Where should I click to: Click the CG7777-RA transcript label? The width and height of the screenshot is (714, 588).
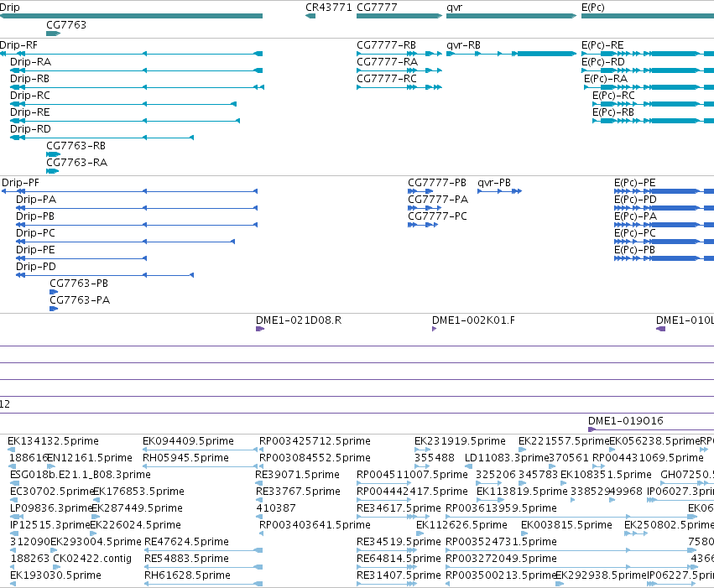tap(387, 62)
